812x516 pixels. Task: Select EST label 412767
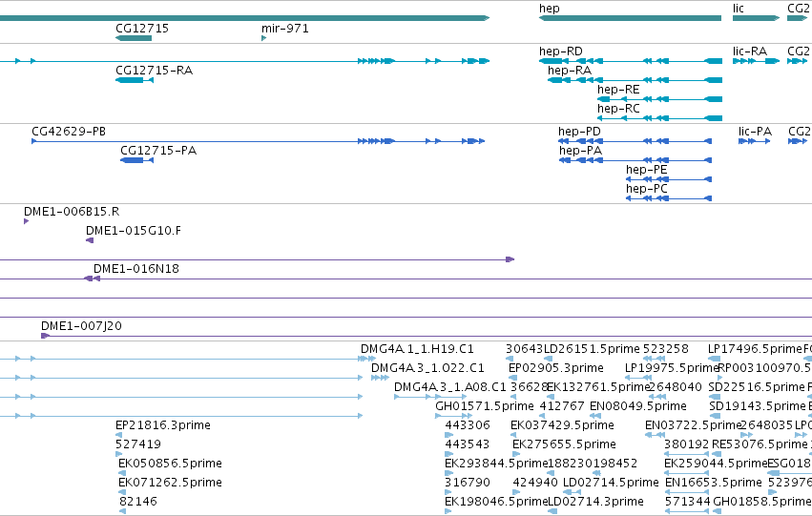pyautogui.click(x=562, y=406)
